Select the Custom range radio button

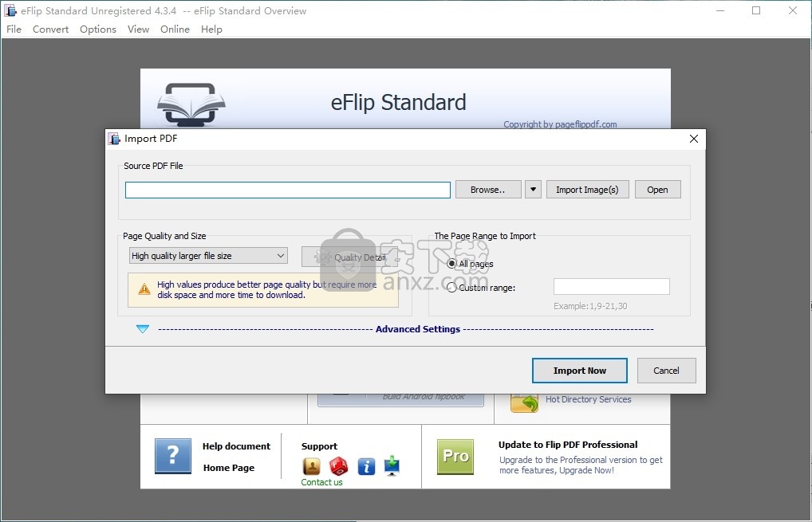point(451,288)
